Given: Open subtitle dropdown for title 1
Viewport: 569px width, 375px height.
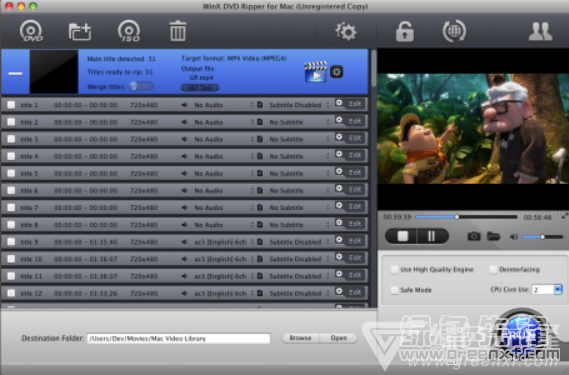Looking at the screenshot, I should tap(327, 105).
